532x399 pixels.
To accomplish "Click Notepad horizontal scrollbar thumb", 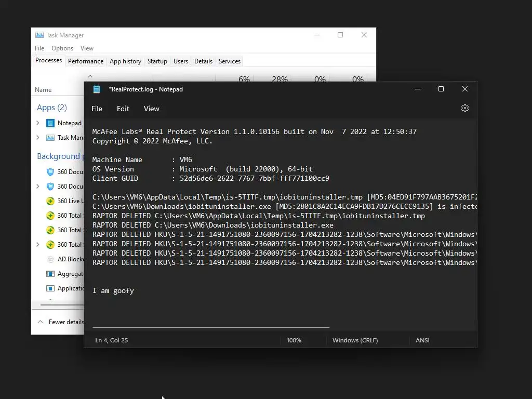I will 211,327.
